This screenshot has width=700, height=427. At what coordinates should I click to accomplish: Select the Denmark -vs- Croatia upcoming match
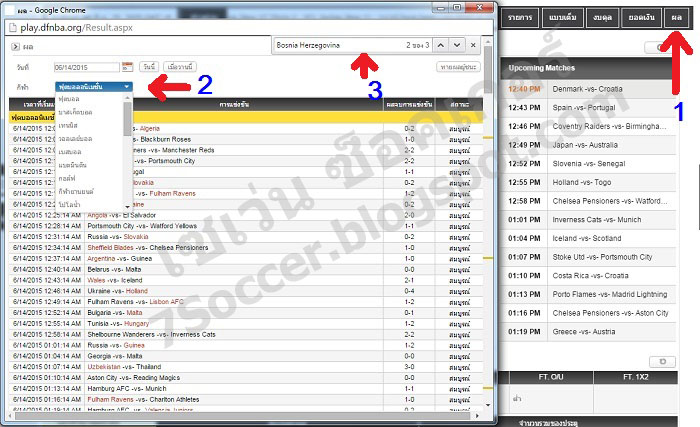coord(588,89)
